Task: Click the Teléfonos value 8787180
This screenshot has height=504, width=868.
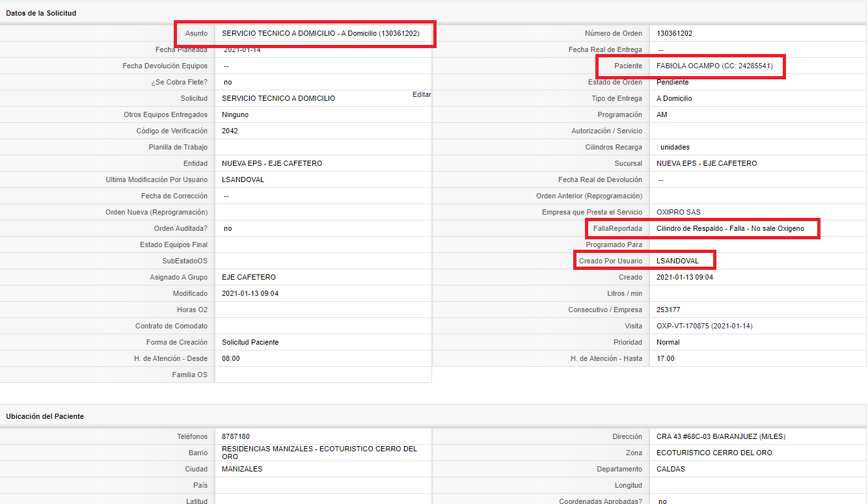Action: tap(236, 436)
